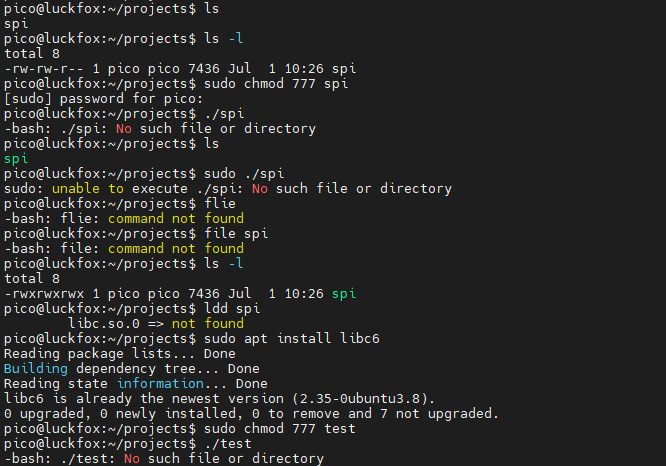Click red 'No' in the sudo error line
The width and height of the screenshot is (666, 466).
coord(260,189)
